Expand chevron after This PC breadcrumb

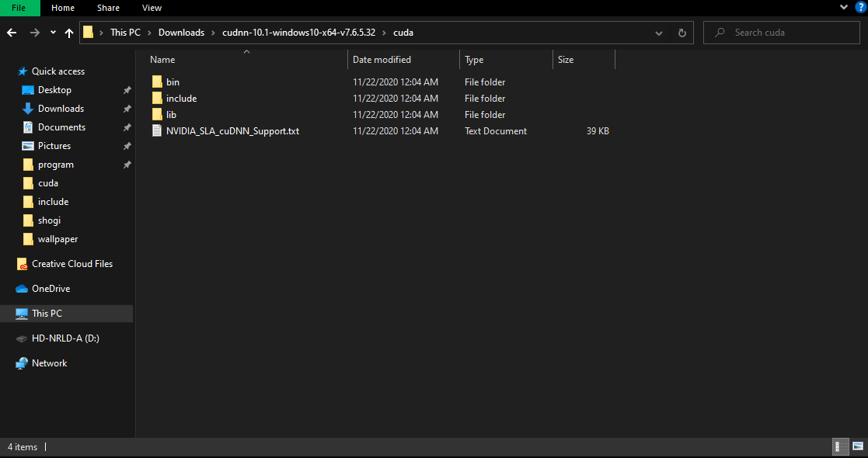click(x=150, y=33)
